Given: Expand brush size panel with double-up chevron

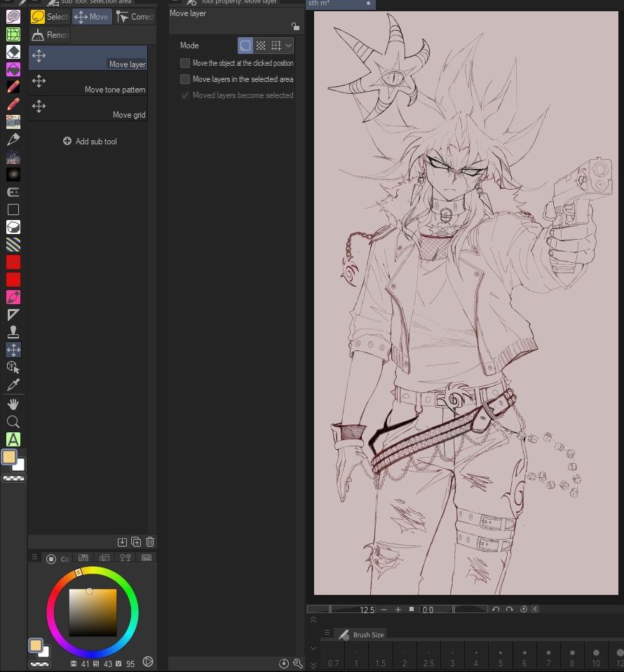Looking at the screenshot, I should pos(313,620).
